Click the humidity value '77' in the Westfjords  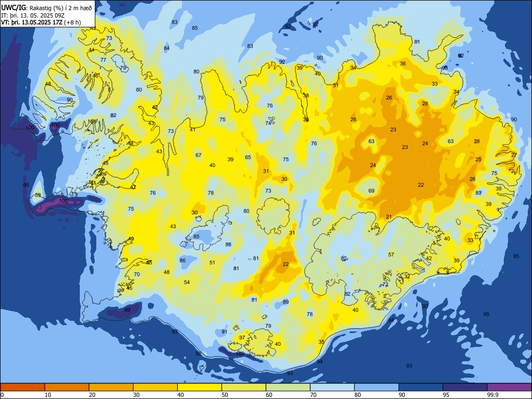[x=103, y=60]
